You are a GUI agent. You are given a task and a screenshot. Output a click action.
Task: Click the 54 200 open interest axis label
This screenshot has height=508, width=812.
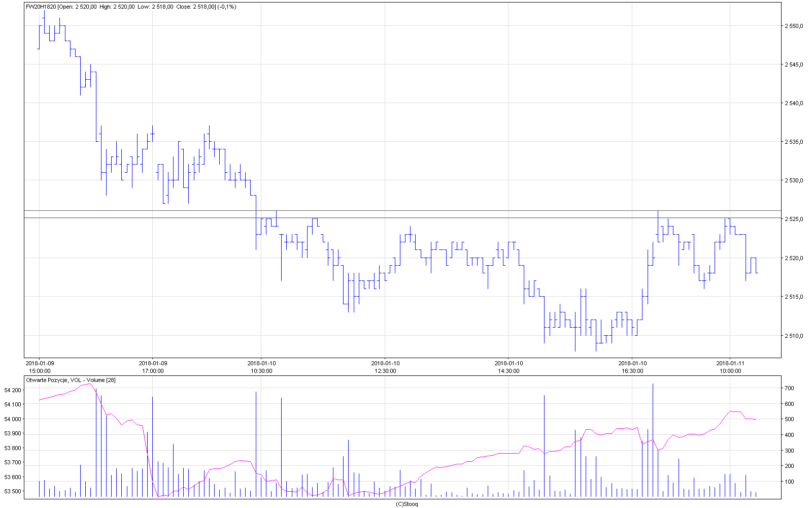point(13,390)
